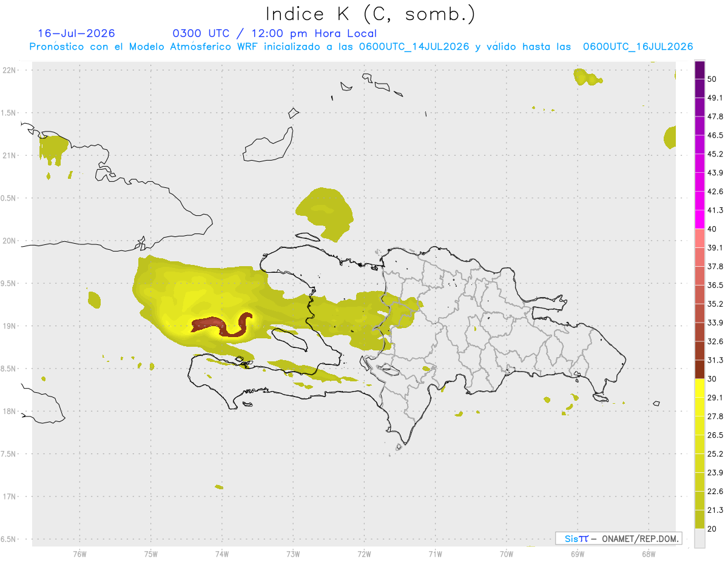Image resolution: width=728 pixels, height=562 pixels.
Task: Click the longitude axis label "75W"
Action: pos(150,554)
